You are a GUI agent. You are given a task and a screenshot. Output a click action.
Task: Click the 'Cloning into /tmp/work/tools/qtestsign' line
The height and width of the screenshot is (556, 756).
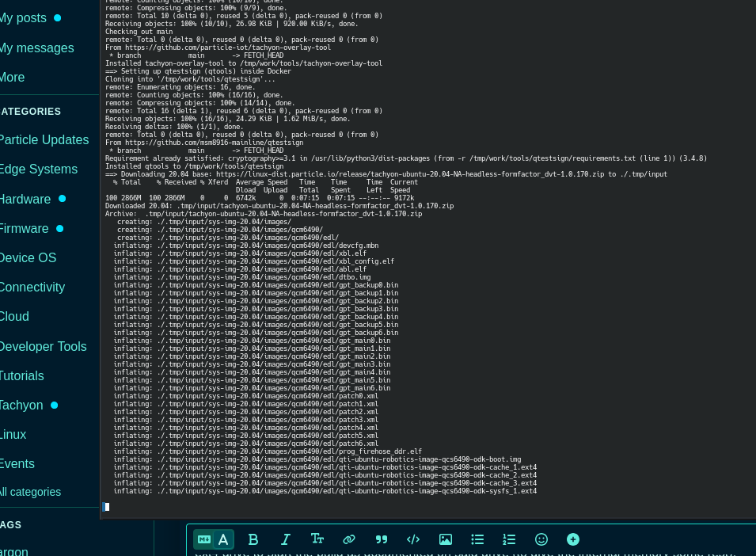(190, 79)
